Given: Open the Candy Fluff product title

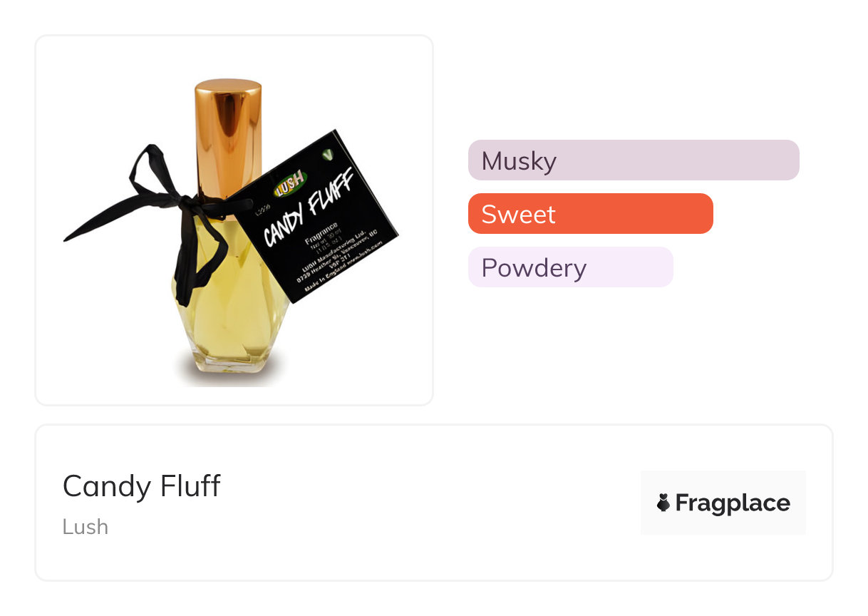Looking at the screenshot, I should tap(142, 487).
